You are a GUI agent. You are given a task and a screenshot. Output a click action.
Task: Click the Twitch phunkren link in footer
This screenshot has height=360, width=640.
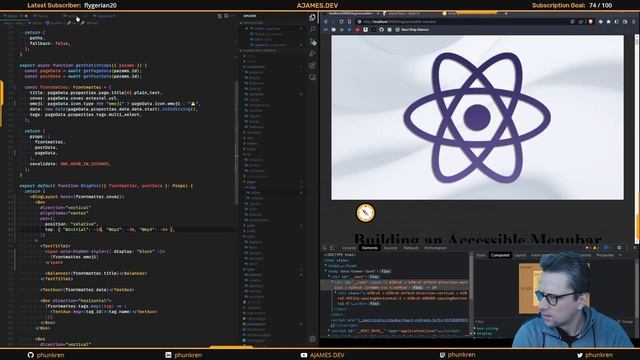coord(457,355)
